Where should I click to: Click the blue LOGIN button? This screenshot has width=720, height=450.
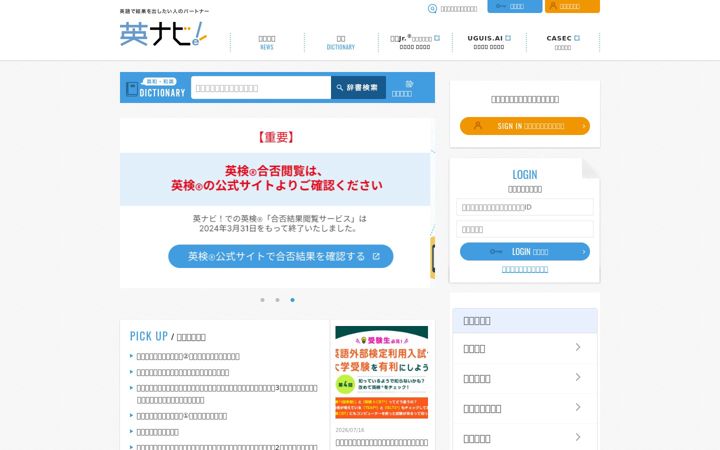click(525, 252)
